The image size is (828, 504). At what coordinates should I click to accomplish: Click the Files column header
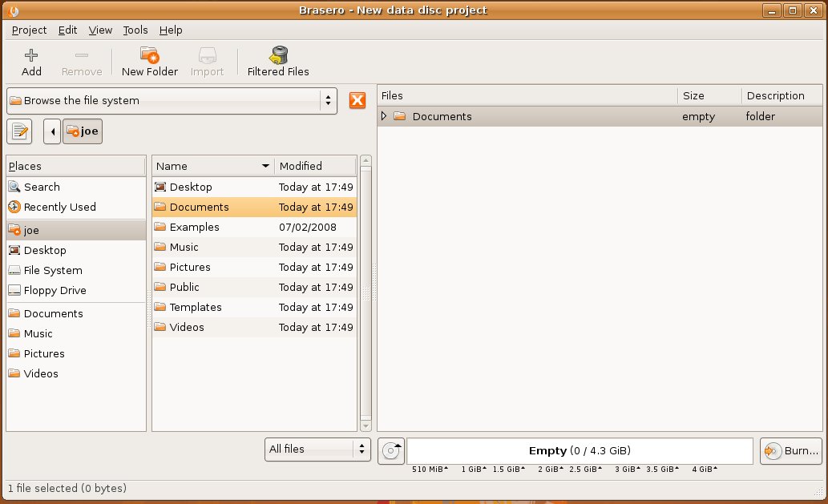528,95
